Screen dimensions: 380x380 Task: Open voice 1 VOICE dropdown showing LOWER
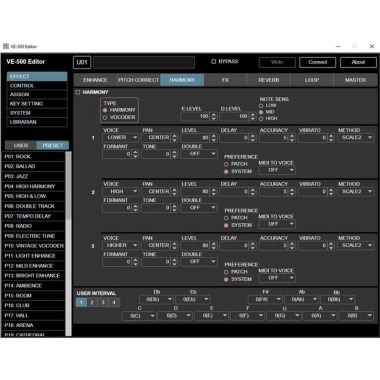pyautogui.click(x=121, y=137)
